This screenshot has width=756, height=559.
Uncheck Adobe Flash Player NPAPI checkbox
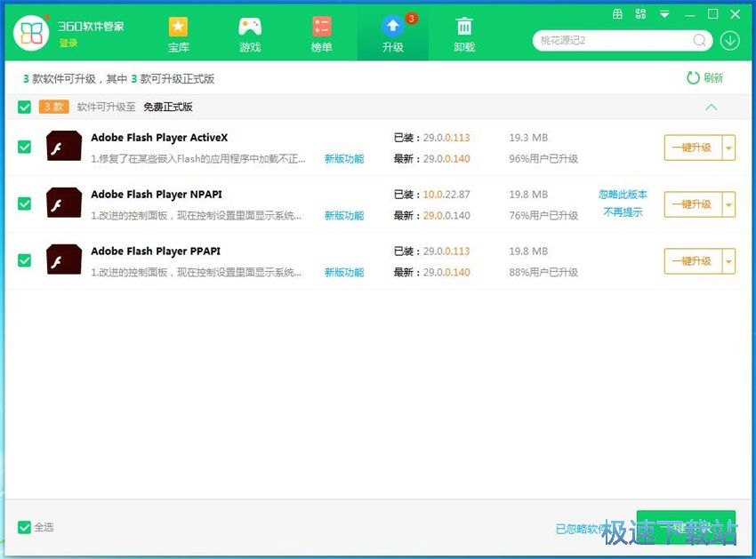click(x=24, y=204)
